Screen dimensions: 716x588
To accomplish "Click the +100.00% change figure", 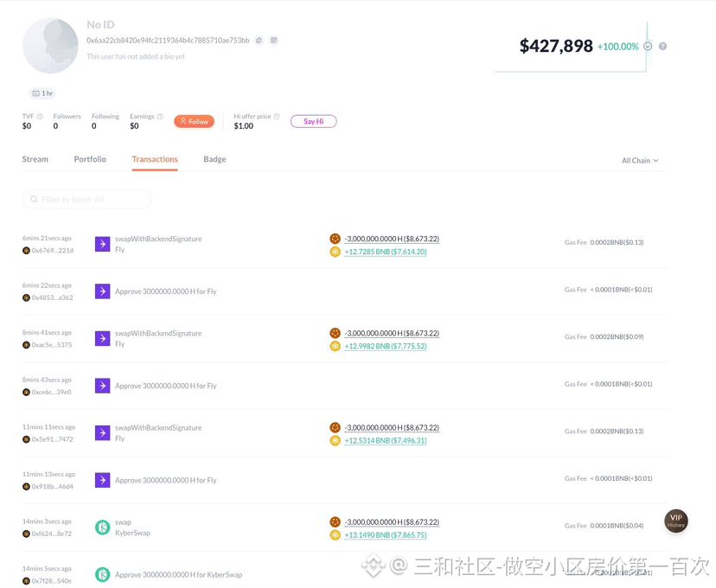I will coord(617,47).
